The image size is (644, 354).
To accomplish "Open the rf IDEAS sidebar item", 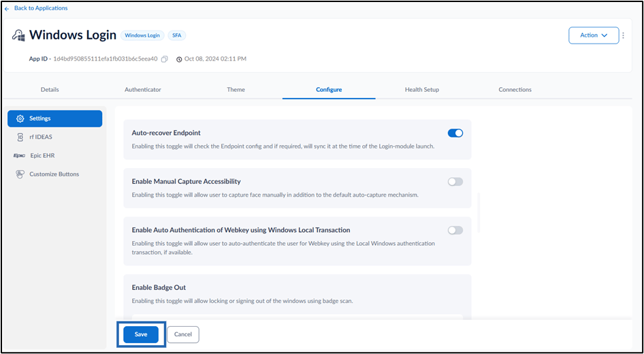I will pyautogui.click(x=54, y=137).
